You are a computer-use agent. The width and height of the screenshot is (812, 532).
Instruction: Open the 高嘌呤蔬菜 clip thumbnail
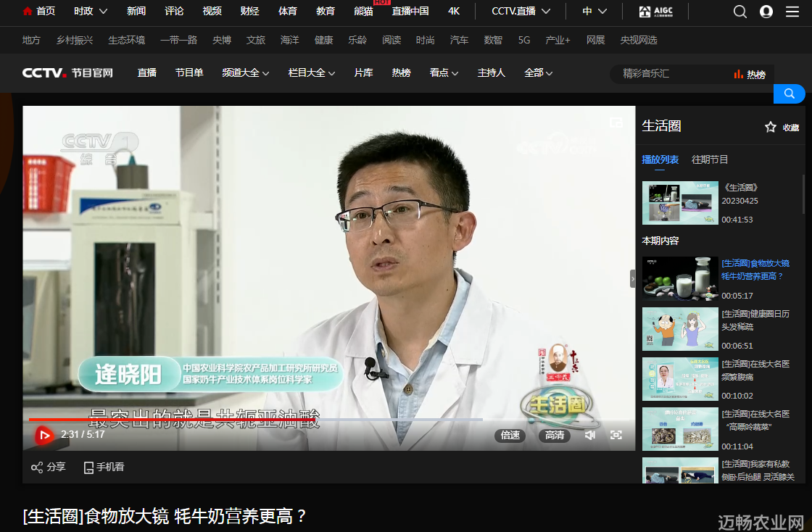(680, 429)
